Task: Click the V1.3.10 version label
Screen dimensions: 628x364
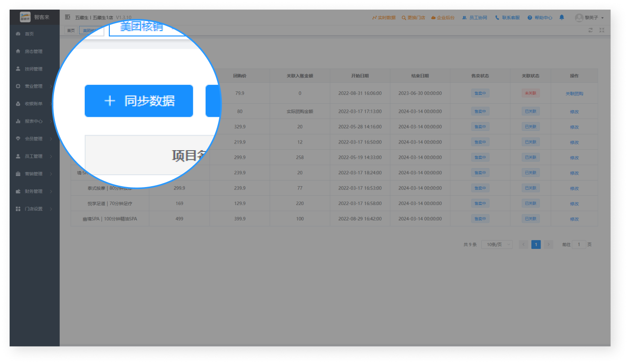Action: click(123, 18)
